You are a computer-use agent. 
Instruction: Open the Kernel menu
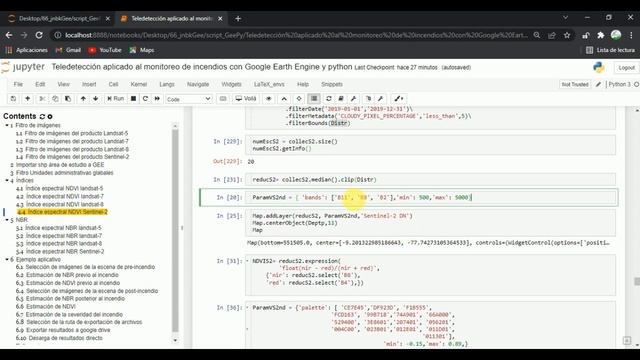[x=138, y=84]
